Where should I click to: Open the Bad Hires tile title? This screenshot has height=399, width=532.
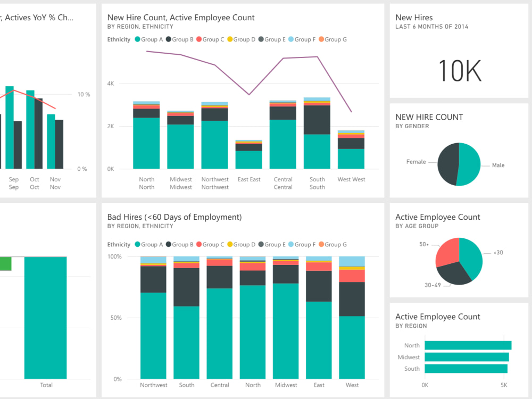(x=174, y=217)
